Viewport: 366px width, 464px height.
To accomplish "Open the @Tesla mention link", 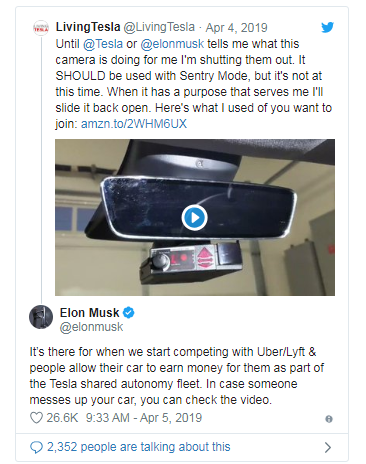I will click(x=103, y=44).
